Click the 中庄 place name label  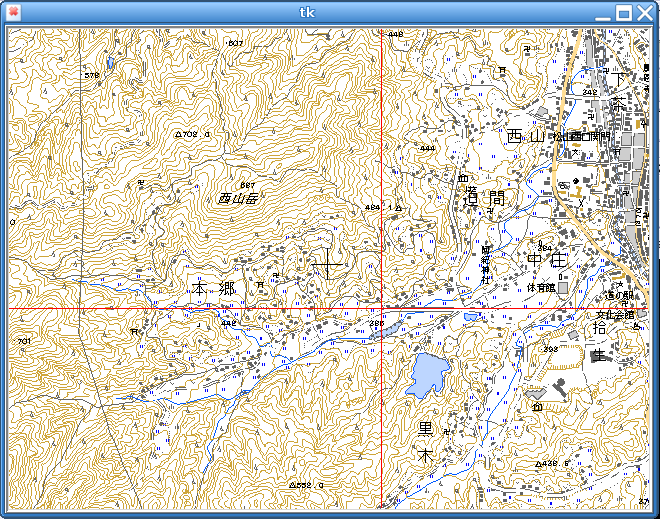(x=547, y=261)
